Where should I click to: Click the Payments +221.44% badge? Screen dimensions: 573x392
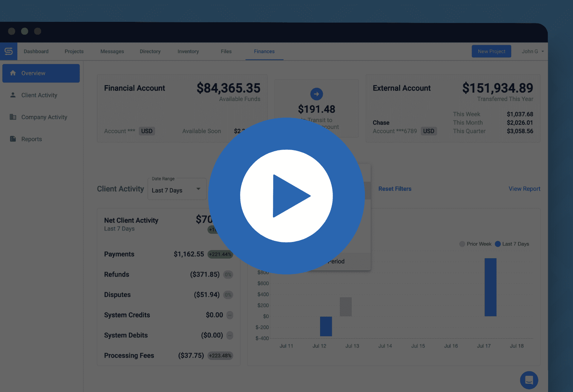[220, 254]
